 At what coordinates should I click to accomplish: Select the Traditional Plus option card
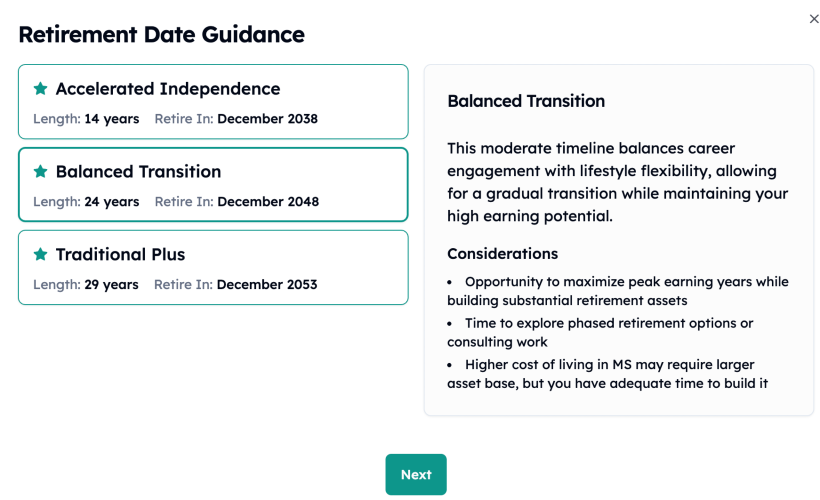pyautogui.click(x=213, y=267)
